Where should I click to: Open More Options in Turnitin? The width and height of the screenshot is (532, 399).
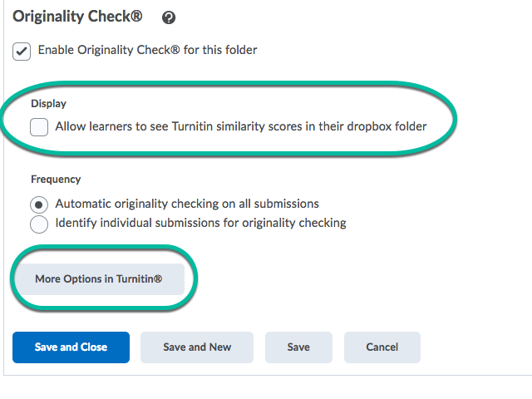[x=99, y=279]
